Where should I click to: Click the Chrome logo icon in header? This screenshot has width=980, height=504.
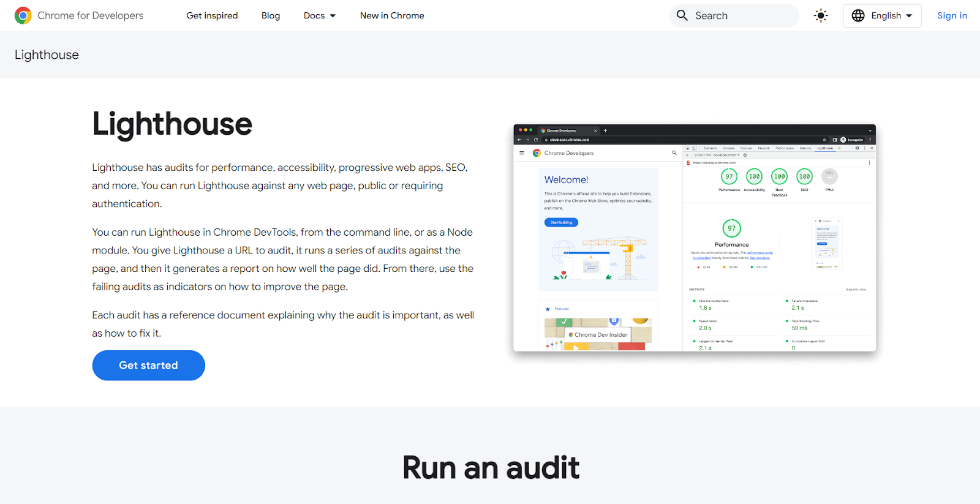point(23,15)
